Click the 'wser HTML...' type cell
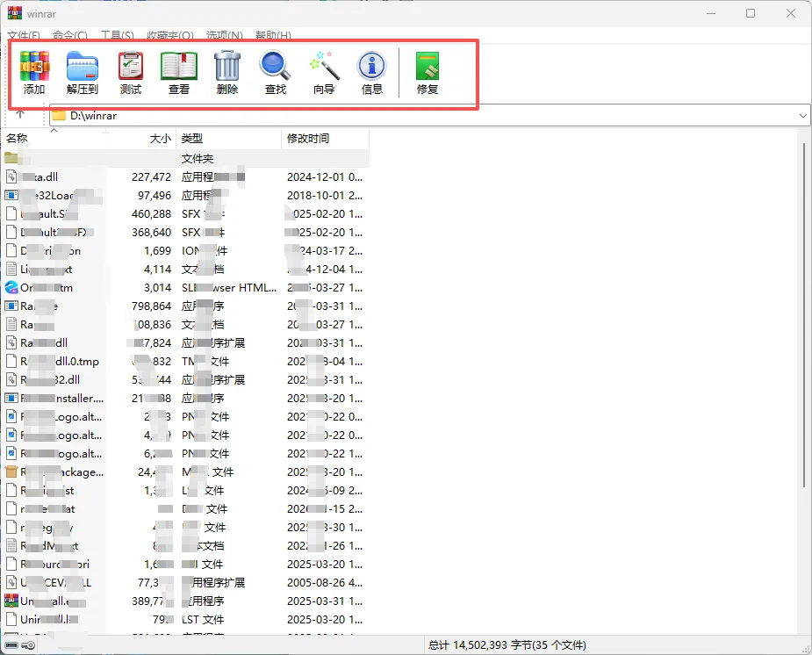Image resolution: width=812 pixels, height=655 pixels. [x=229, y=287]
